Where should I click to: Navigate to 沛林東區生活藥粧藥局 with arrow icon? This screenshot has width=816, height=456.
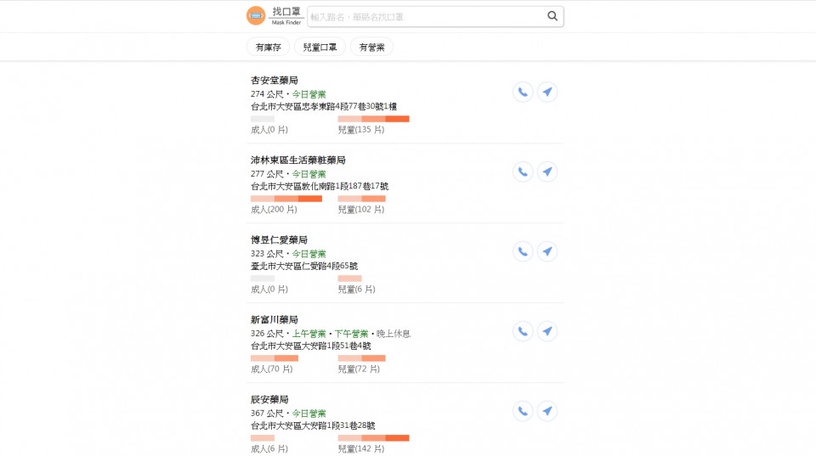[x=547, y=172]
